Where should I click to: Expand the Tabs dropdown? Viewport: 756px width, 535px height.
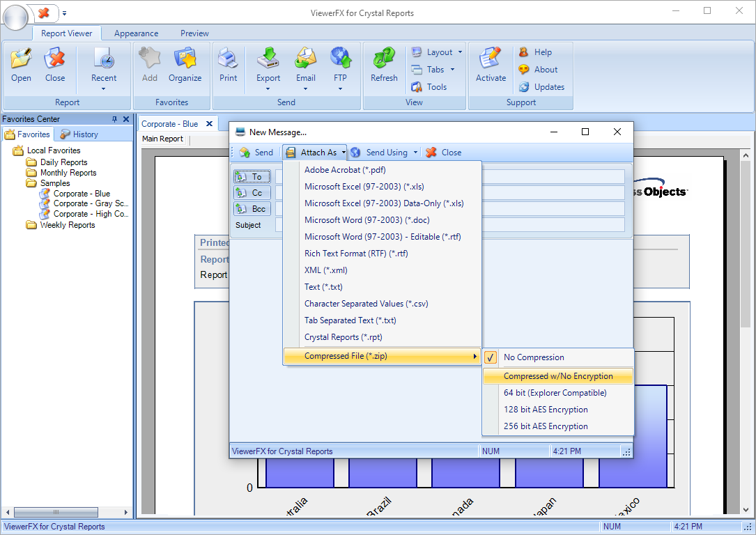coord(452,70)
